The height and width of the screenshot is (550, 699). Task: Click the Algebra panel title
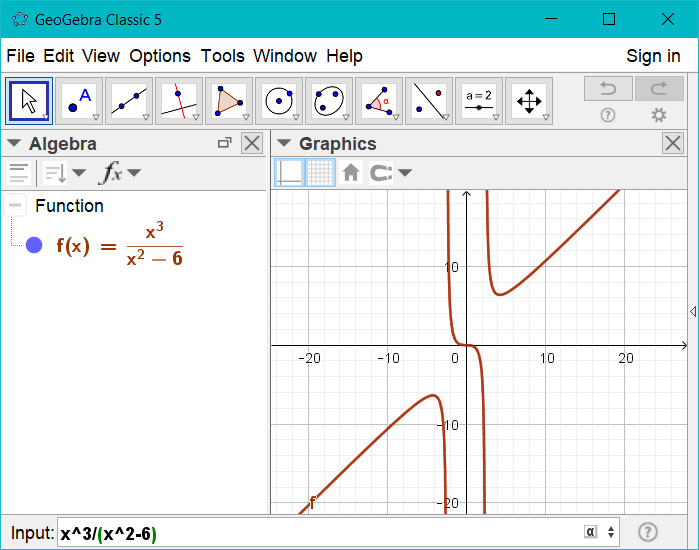point(62,144)
